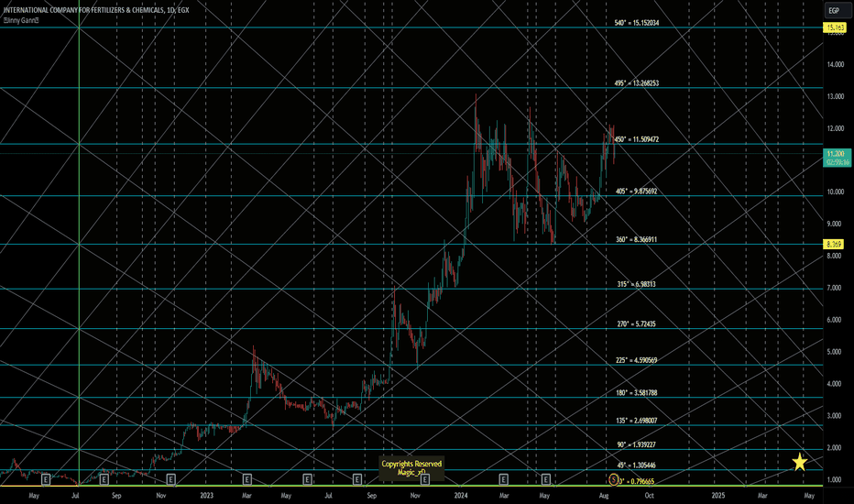Click the yellow star drawing
The height and width of the screenshot is (504, 854).
pos(800,462)
